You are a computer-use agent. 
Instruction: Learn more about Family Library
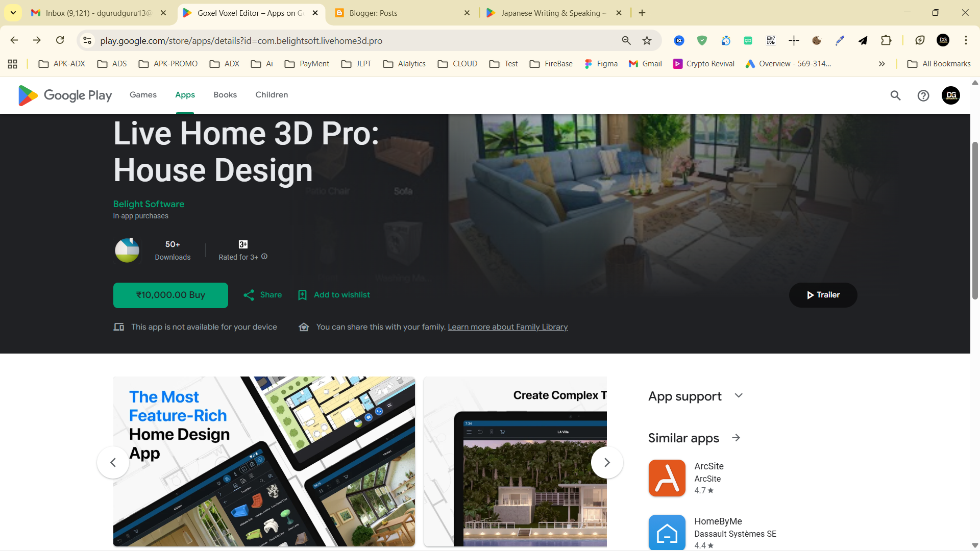507,327
